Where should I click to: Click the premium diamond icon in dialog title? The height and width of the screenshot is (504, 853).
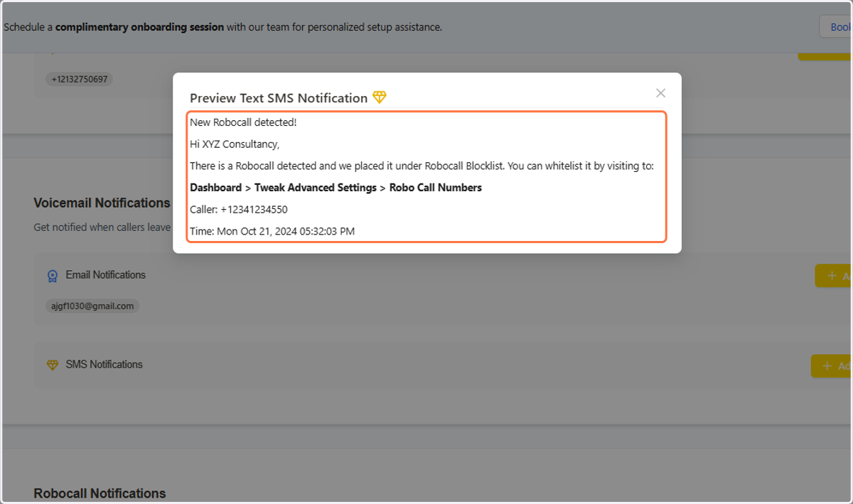pyautogui.click(x=380, y=97)
